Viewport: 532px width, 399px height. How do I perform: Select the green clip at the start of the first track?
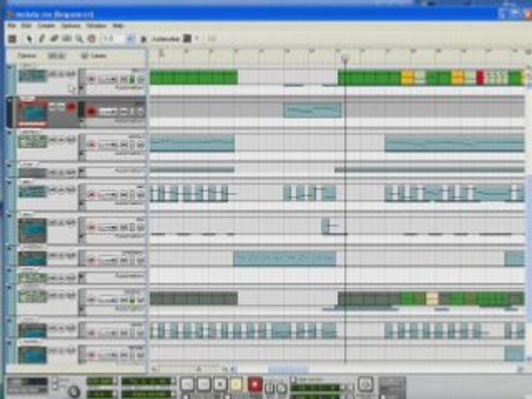point(194,77)
